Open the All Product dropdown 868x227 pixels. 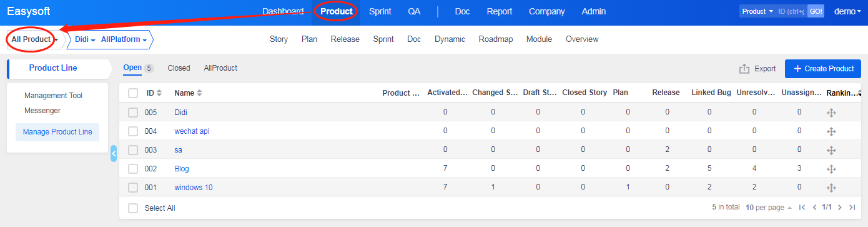pyautogui.click(x=35, y=39)
